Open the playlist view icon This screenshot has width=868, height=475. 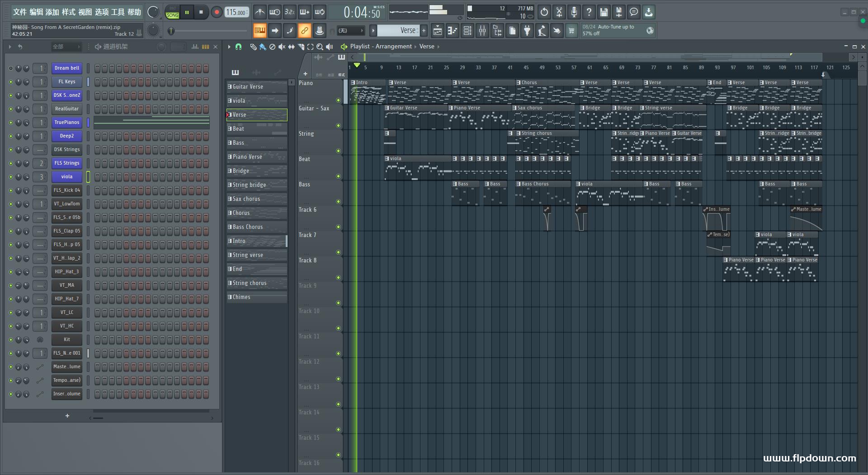437,31
